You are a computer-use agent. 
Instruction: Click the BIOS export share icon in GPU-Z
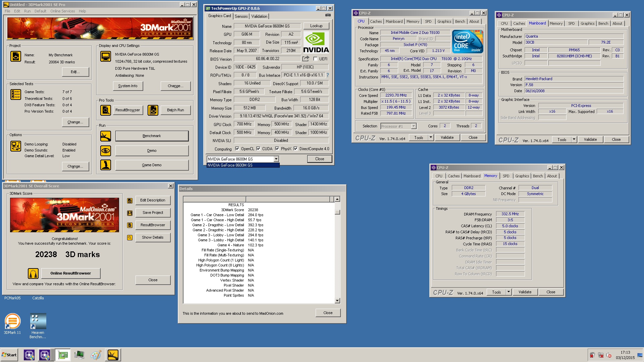(x=306, y=59)
